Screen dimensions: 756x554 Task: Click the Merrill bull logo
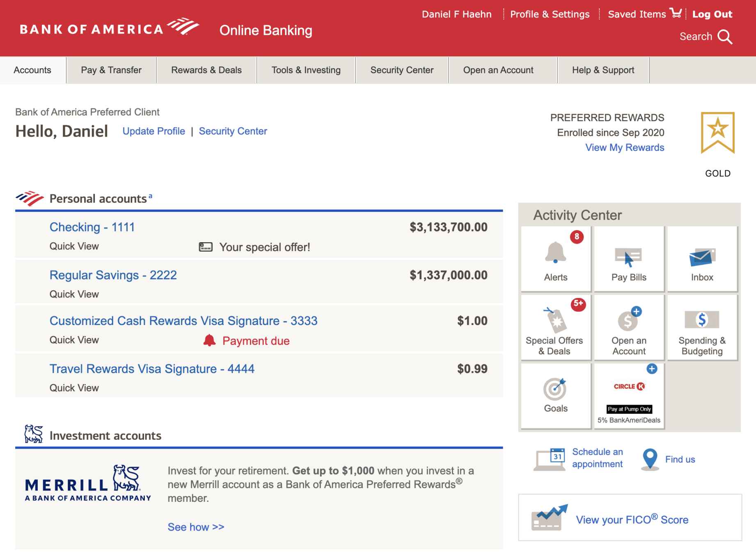click(88, 483)
